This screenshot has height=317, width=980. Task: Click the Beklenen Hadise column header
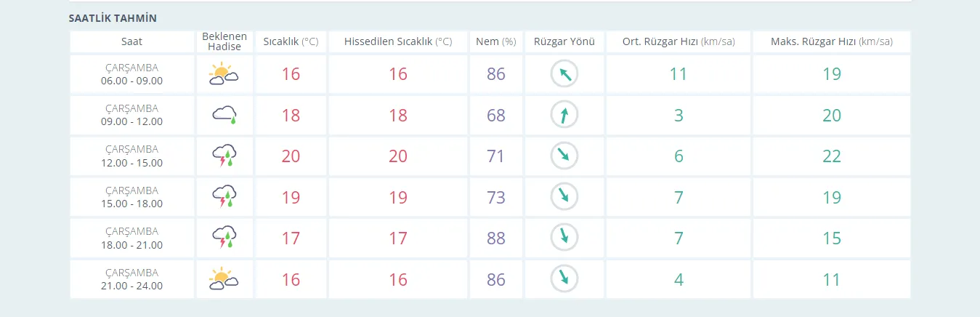[x=224, y=41]
